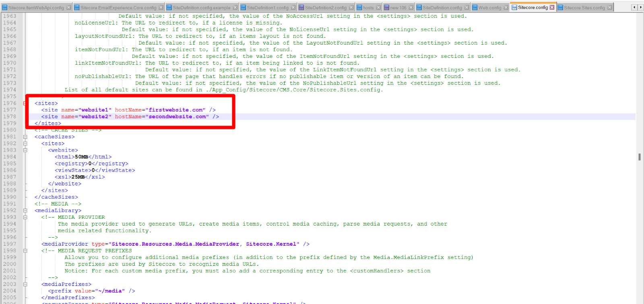Screen dimensions: 644x304
Task: Click the <viewState>0</viewState> line
Action: tap(95, 170)
